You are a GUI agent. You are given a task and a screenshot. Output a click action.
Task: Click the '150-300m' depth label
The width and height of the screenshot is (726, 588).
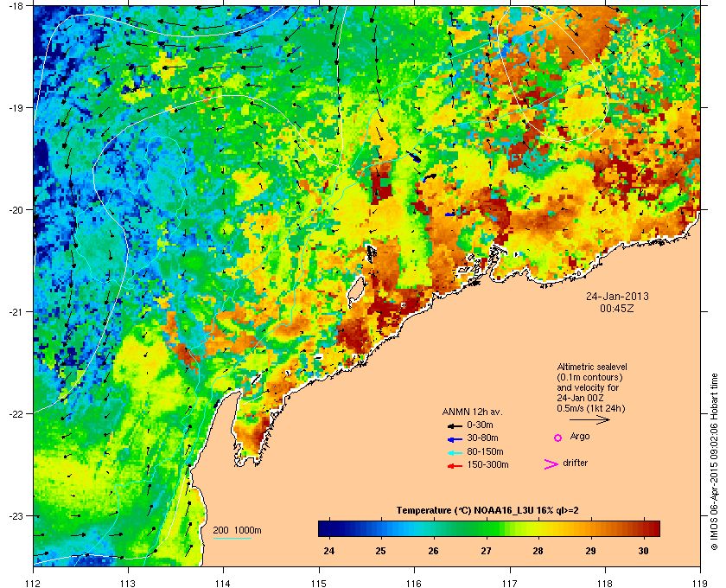[x=487, y=464]
